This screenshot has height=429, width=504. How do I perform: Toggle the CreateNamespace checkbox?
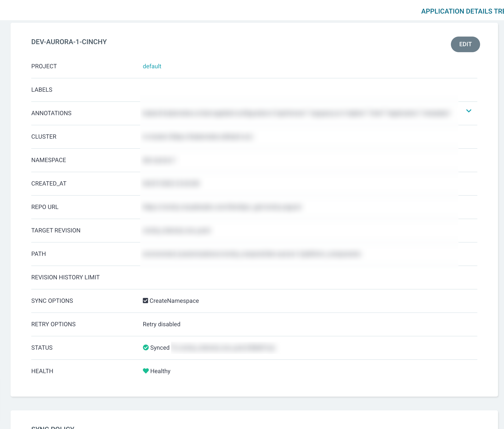coord(145,300)
